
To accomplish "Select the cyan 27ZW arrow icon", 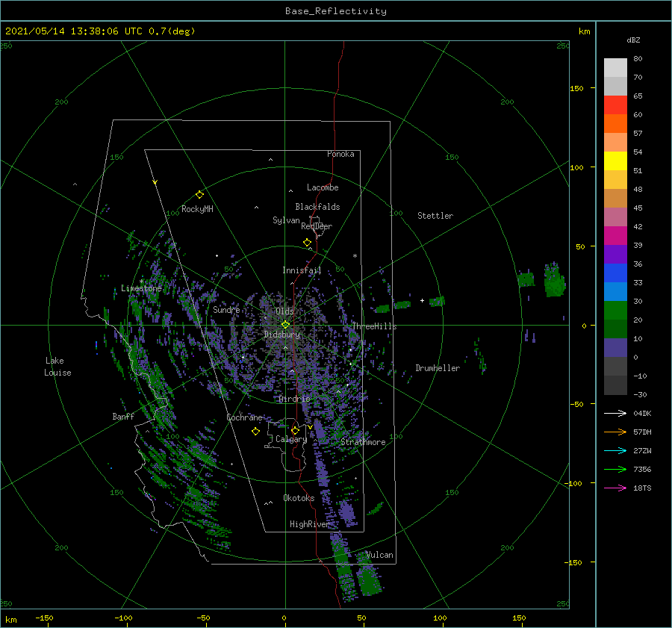I will (x=615, y=450).
